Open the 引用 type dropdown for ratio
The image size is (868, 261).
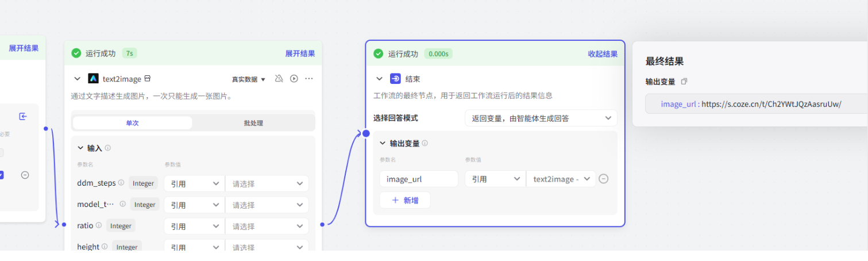pyautogui.click(x=194, y=226)
